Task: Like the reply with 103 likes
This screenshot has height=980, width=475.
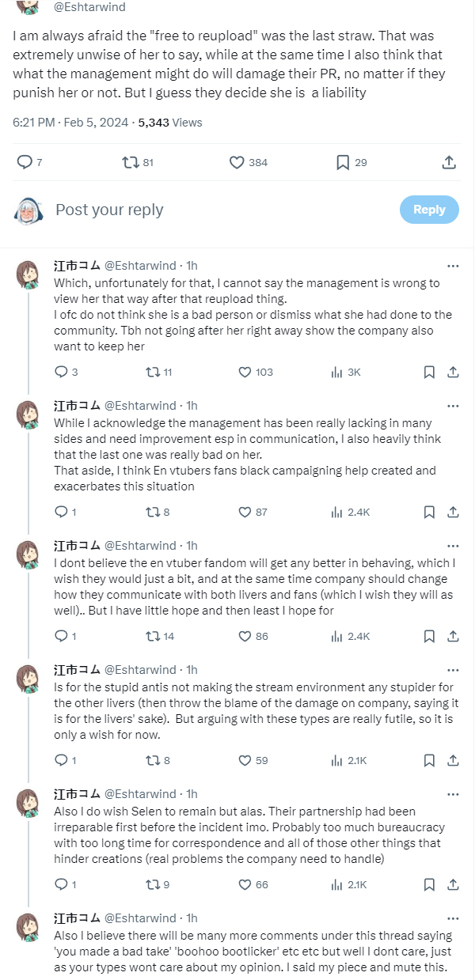Action: [246, 372]
